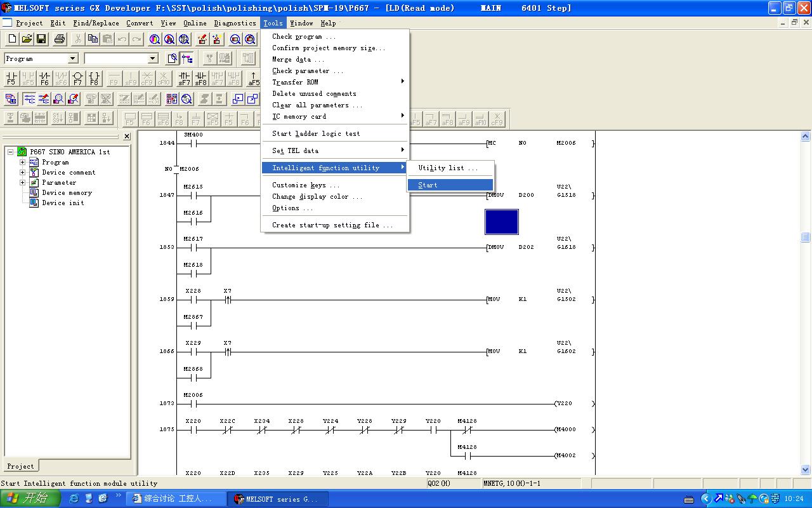Open the Program combo box dropdown
Image resolution: width=812 pixels, height=508 pixels.
(72, 59)
